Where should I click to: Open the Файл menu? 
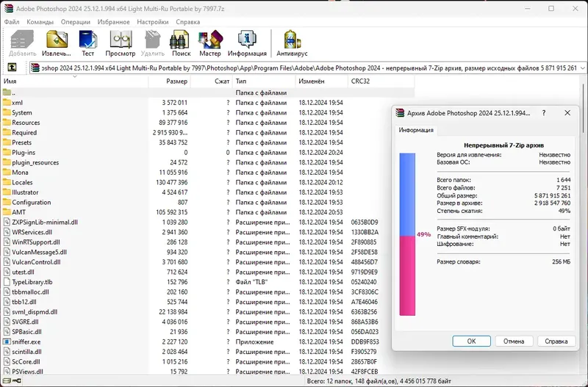(x=12, y=22)
